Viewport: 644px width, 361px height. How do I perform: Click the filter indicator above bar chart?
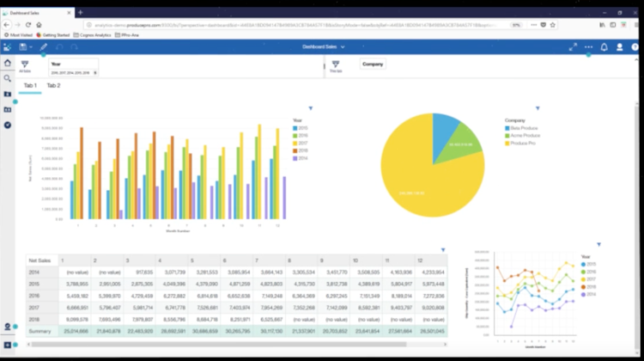coord(311,108)
